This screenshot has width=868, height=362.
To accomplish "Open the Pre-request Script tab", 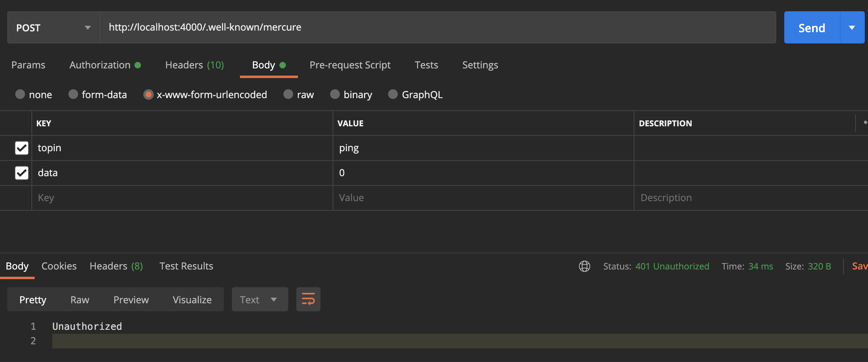I will [350, 65].
